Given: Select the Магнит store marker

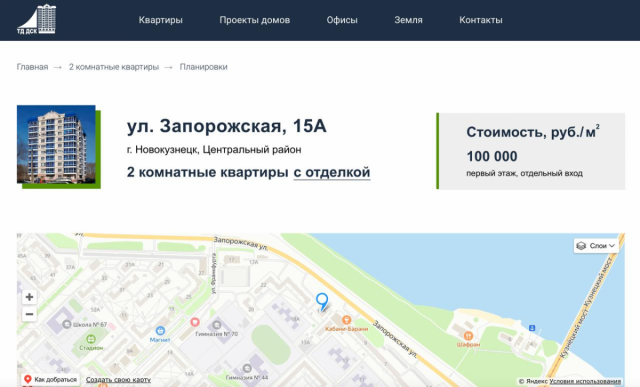Looking at the screenshot, I should (160, 330).
